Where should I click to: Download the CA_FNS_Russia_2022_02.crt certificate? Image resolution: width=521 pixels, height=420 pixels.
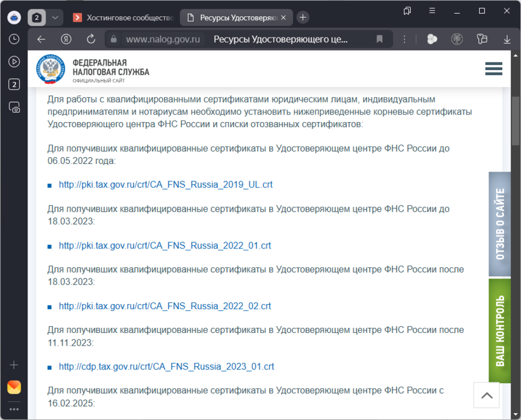165,306
